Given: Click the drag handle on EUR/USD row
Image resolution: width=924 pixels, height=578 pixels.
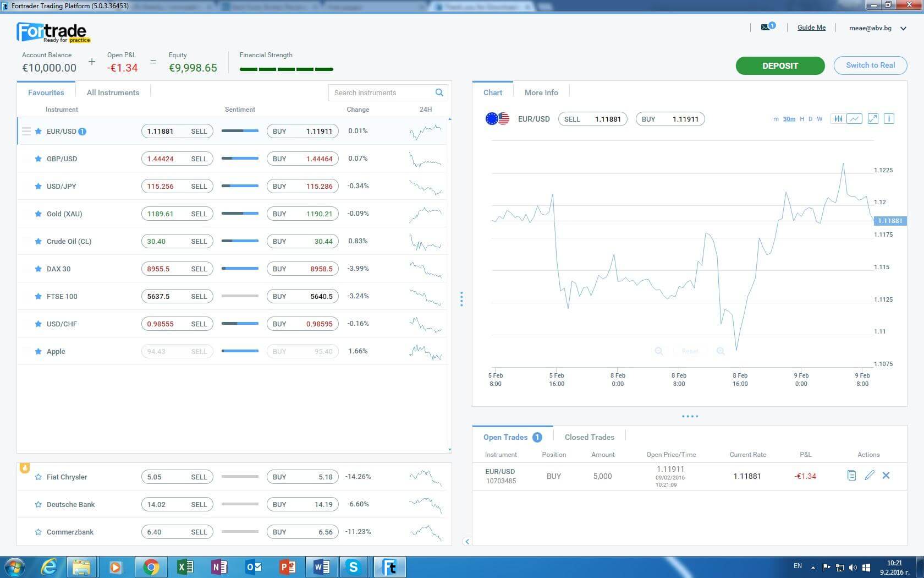Looking at the screenshot, I should tap(26, 131).
